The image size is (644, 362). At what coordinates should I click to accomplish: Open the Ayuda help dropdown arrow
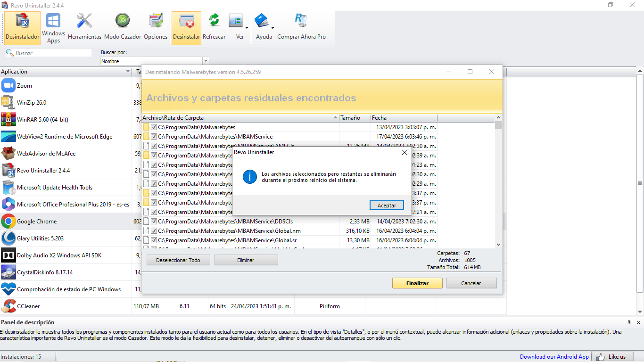(x=272, y=28)
